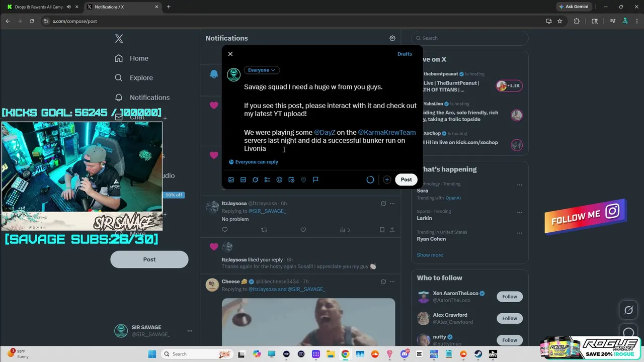644x362 pixels.
Task: Click the @DayZ mention in post text
Action: tap(325, 132)
